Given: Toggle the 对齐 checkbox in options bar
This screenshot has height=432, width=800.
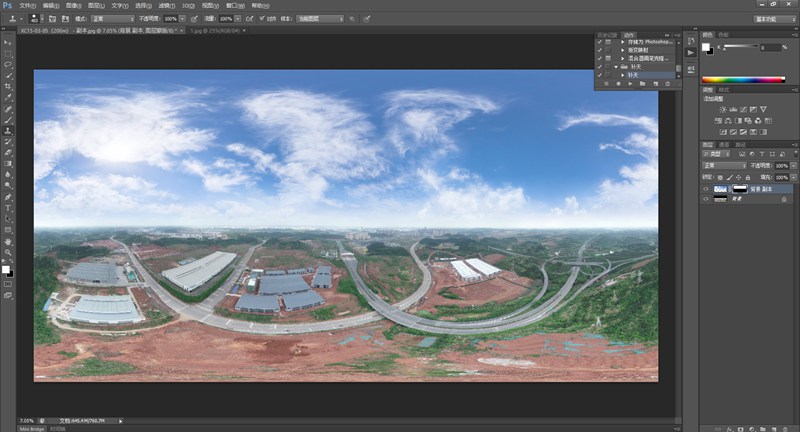Looking at the screenshot, I should click(x=262, y=18).
